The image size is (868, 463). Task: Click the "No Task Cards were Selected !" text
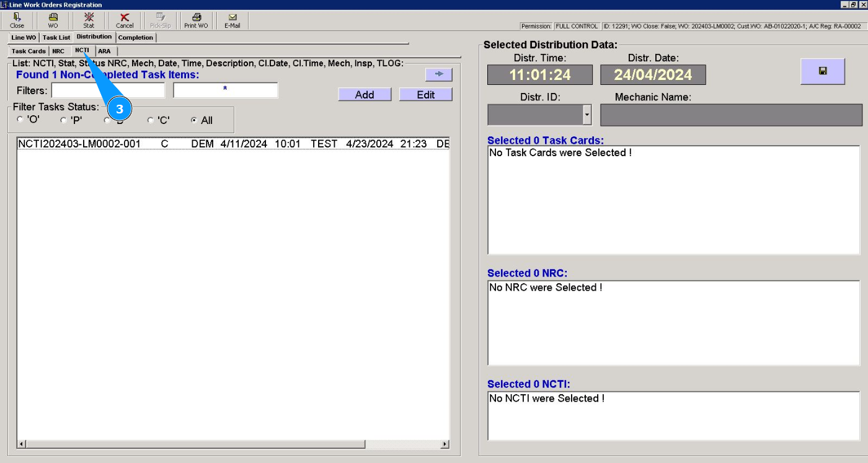[560, 152]
